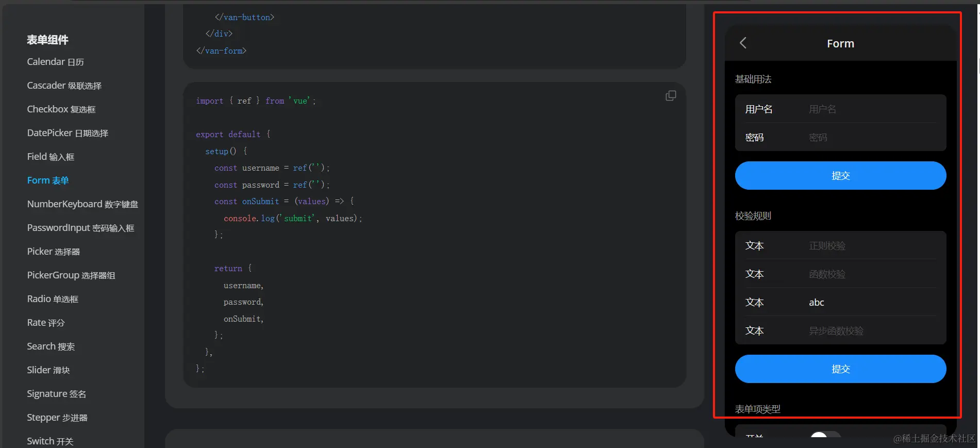This screenshot has height=448, width=980.
Task: Visit PasswordInput 密码输入框 page
Action: click(x=80, y=228)
